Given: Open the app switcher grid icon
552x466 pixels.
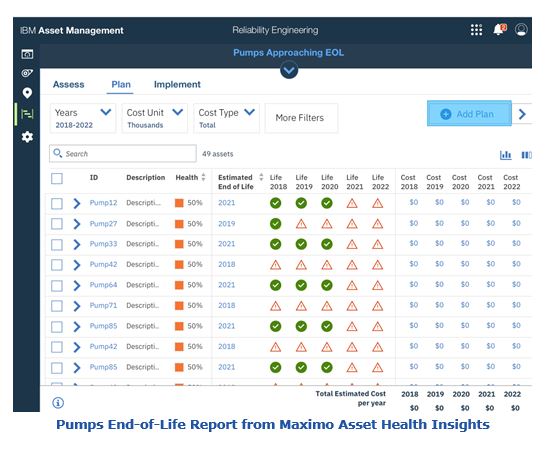Looking at the screenshot, I should [x=476, y=30].
